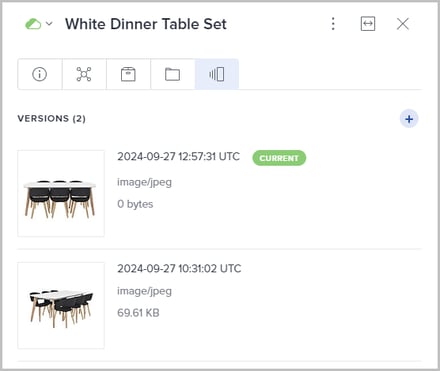Open the folder tab icon

click(x=172, y=74)
